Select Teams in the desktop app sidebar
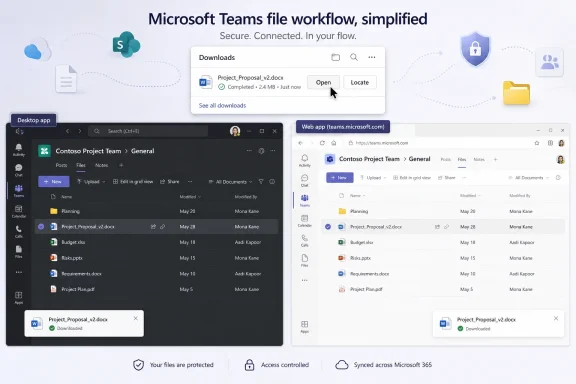 (19, 191)
